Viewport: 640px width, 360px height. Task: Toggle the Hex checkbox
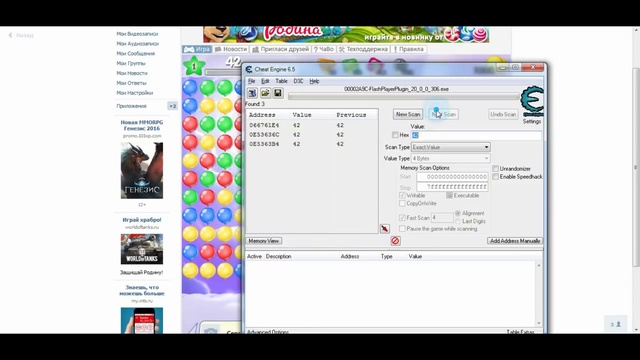click(395, 135)
